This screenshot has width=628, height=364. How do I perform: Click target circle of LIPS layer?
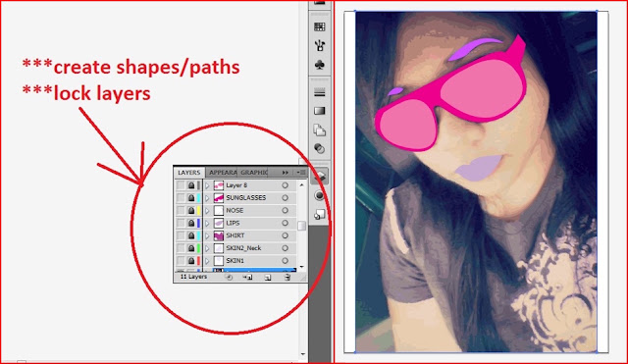click(285, 223)
